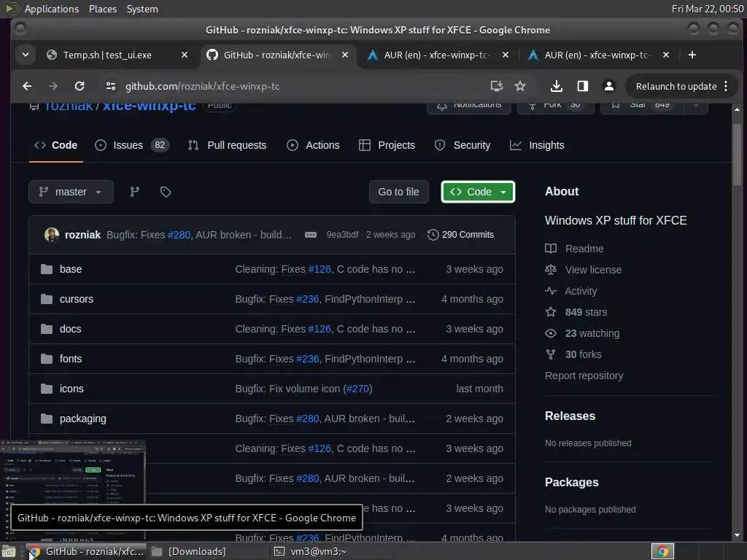Click Relaunch to update button
747x560 pixels.
(x=676, y=86)
